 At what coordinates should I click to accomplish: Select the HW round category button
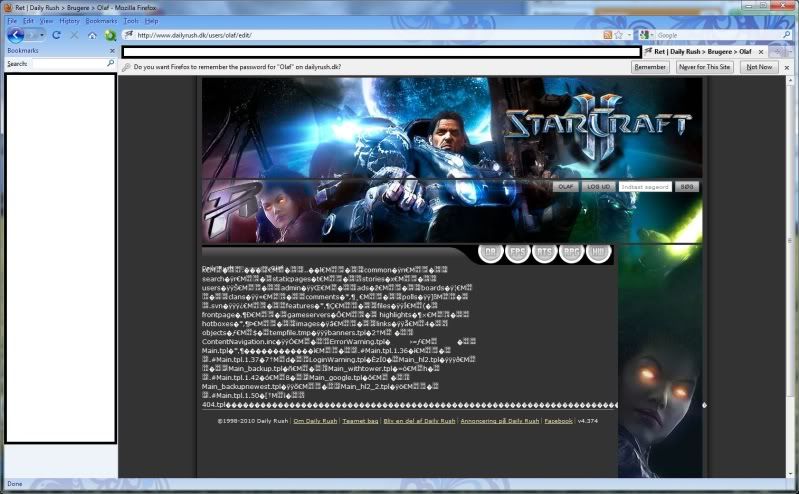(598, 252)
